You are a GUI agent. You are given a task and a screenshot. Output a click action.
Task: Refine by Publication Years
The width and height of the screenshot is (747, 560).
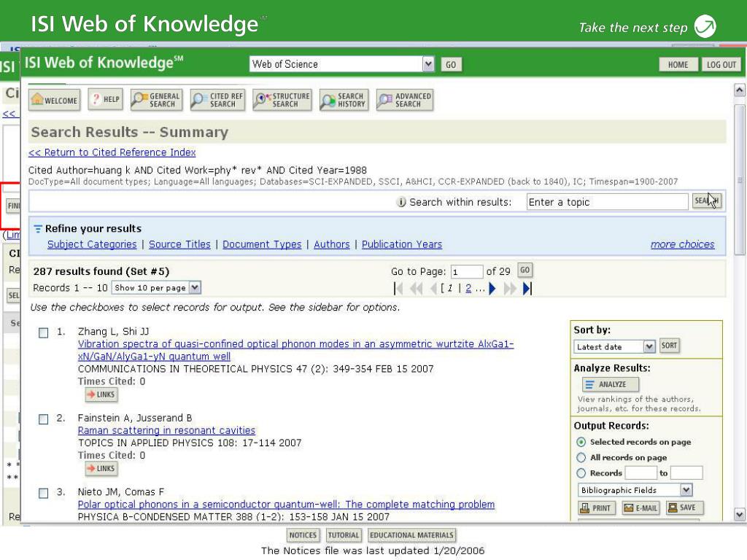pyautogui.click(x=402, y=244)
